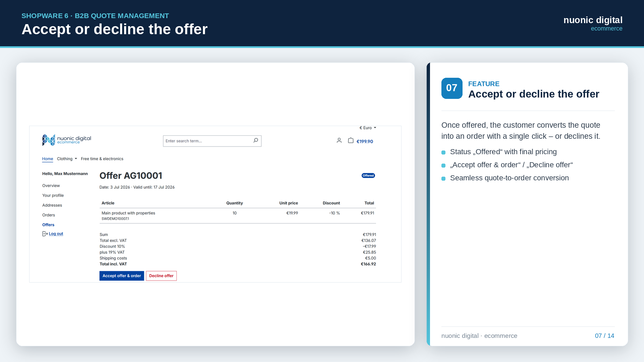Screen dimensions: 644x362
Task: Click the Offered status badge
Action: [x=368, y=176]
